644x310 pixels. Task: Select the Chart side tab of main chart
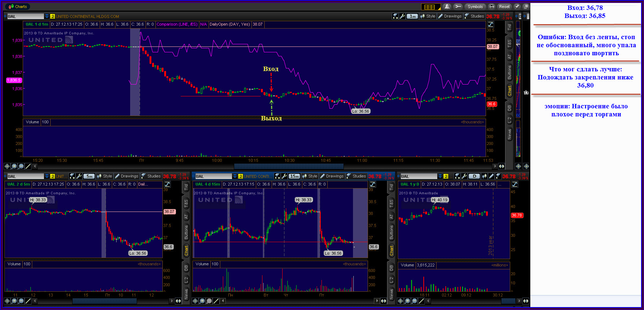509,91
